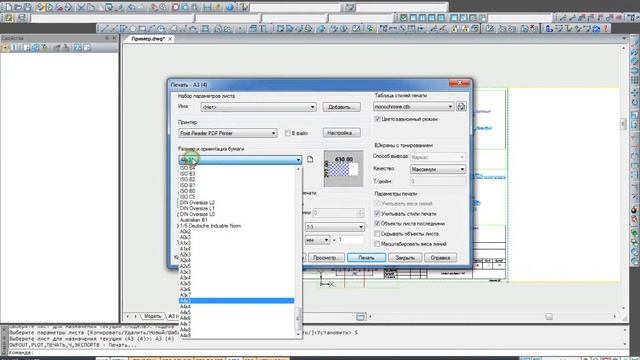Click the green check icon in layout toolbar
640x360 pixels.
[x=404, y=18]
